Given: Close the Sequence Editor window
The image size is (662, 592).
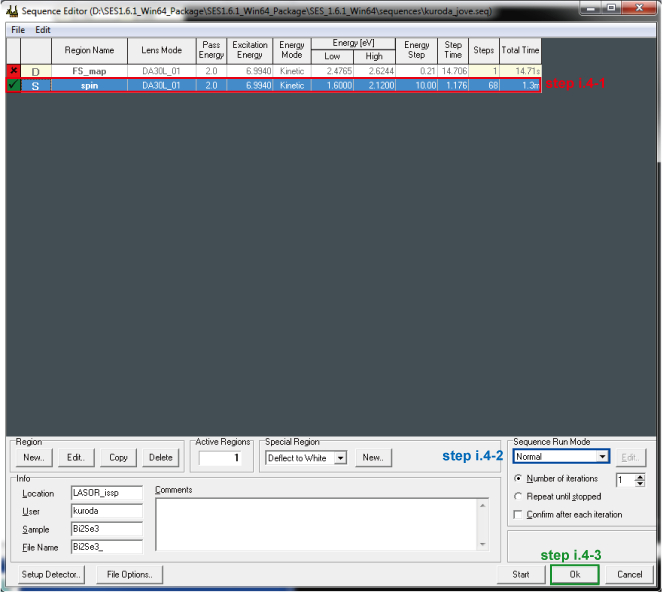Looking at the screenshot, I should point(639,8).
